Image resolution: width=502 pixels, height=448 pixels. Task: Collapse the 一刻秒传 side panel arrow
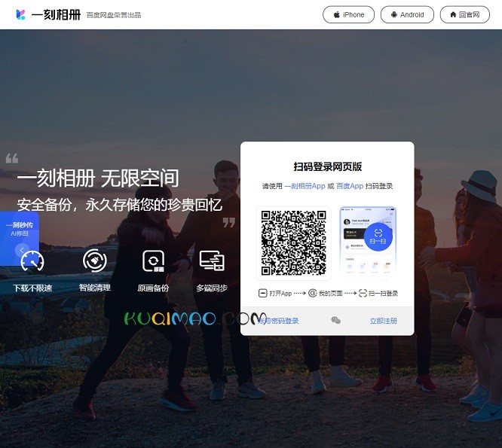coord(22,250)
